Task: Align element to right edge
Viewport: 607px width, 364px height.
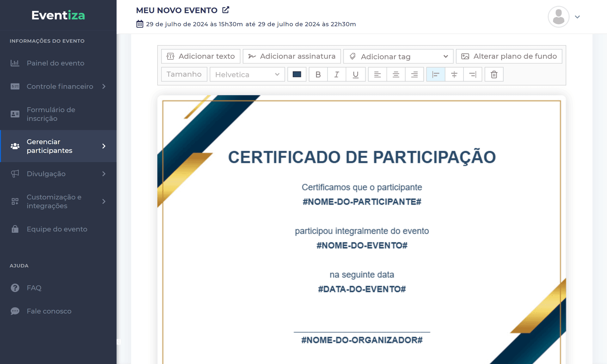Action: coord(473,75)
